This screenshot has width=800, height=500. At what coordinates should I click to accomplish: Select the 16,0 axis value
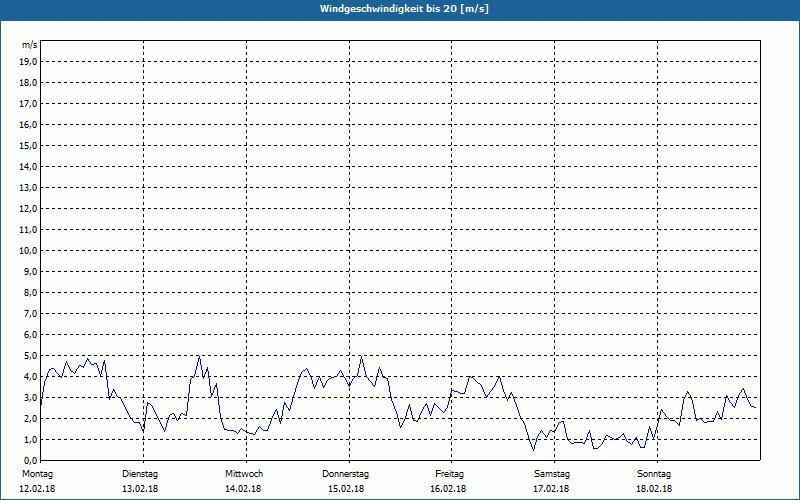(28, 124)
